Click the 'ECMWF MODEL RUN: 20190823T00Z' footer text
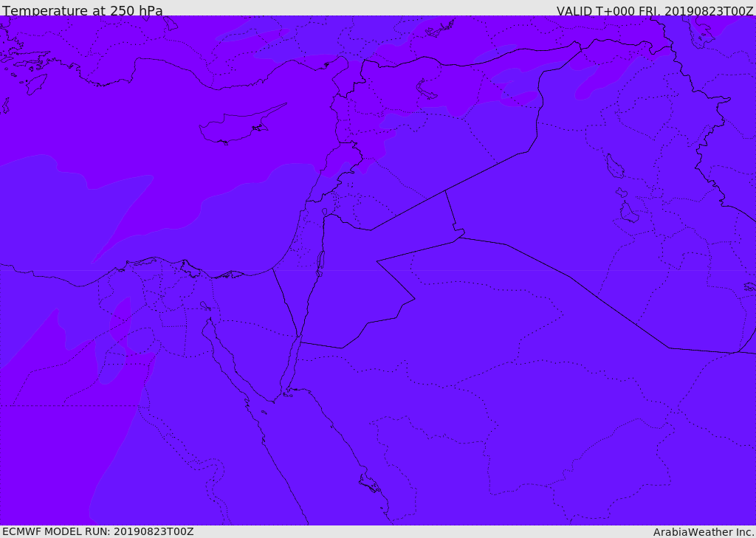The height and width of the screenshot is (538, 756). [x=98, y=531]
